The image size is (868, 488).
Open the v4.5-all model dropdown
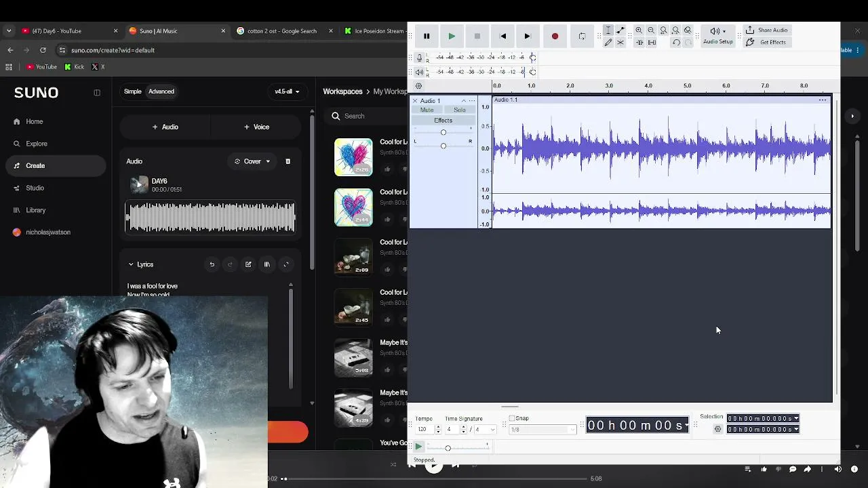click(287, 91)
